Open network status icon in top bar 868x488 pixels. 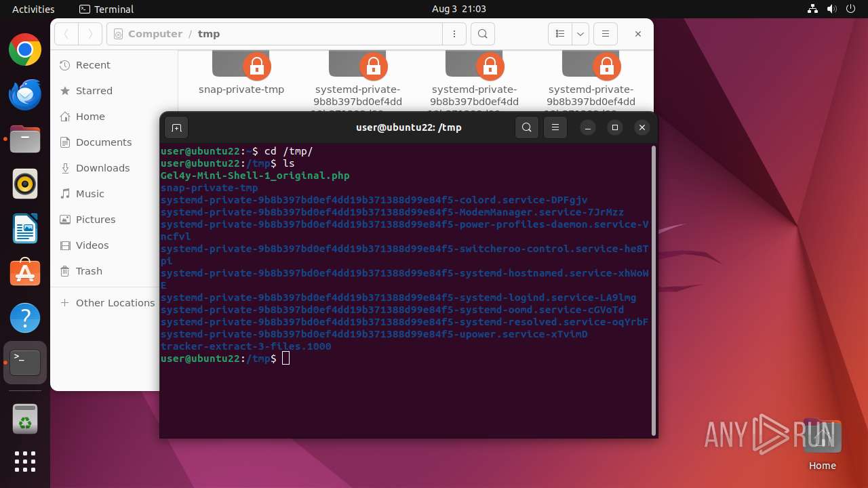[x=813, y=9]
